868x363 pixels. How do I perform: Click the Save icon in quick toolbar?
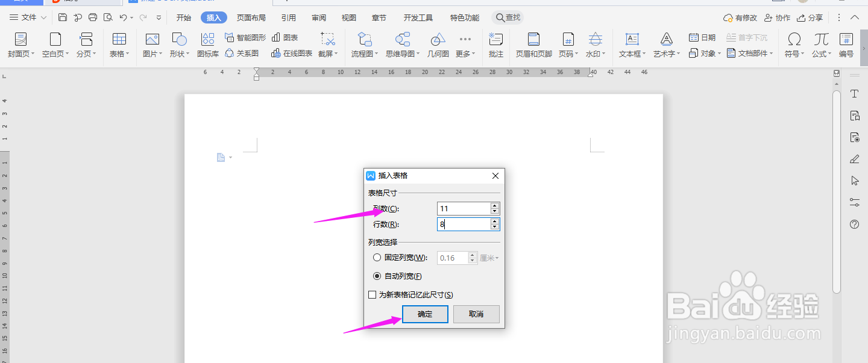(63, 17)
